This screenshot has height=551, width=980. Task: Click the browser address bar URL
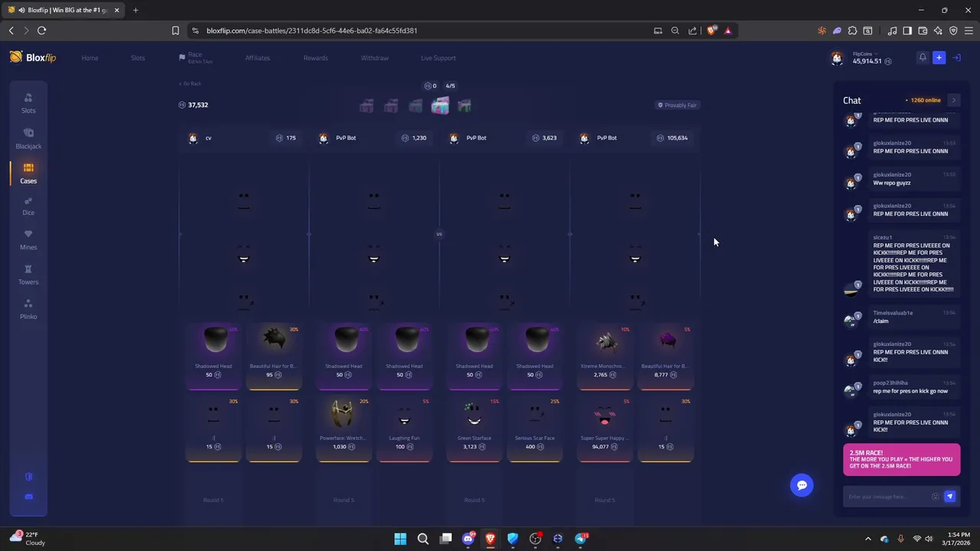(x=312, y=31)
